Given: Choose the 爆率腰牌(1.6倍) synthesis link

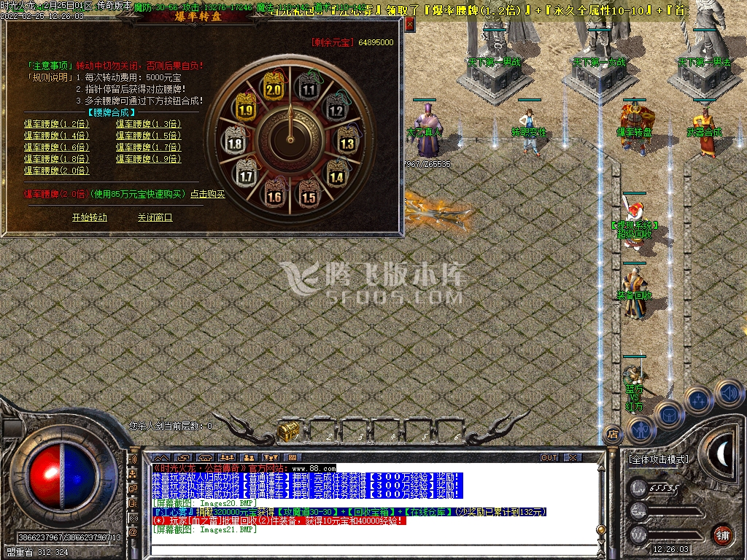Looking at the screenshot, I should click(x=57, y=147).
